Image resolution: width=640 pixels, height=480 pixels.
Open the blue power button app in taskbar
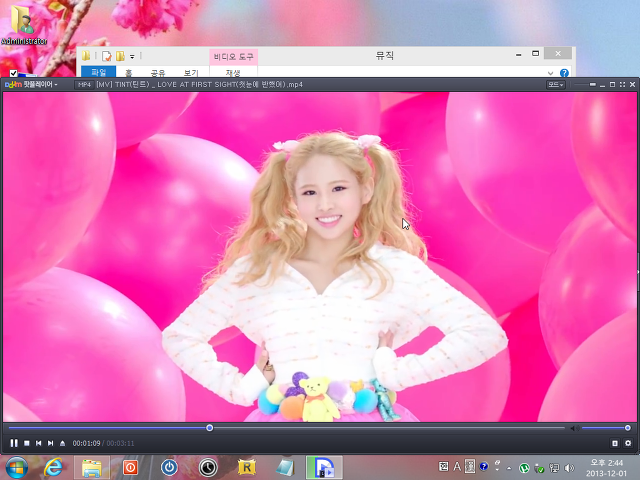pos(169,468)
